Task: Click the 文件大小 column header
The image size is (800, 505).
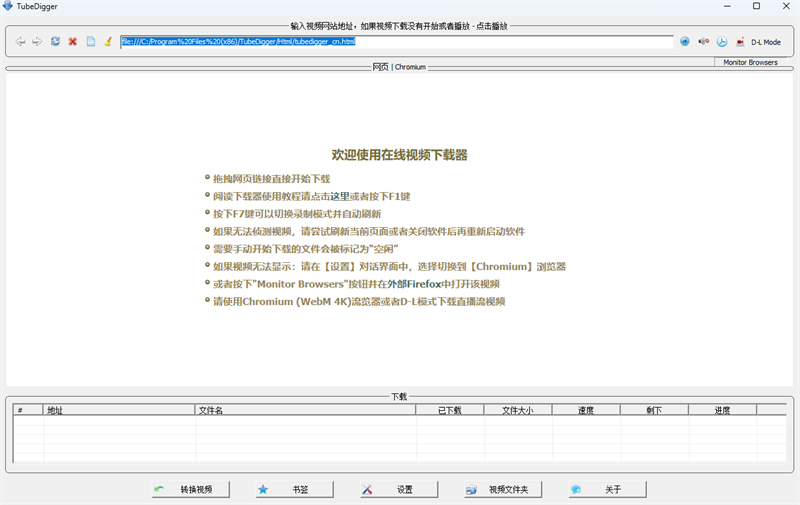Action: pos(517,410)
